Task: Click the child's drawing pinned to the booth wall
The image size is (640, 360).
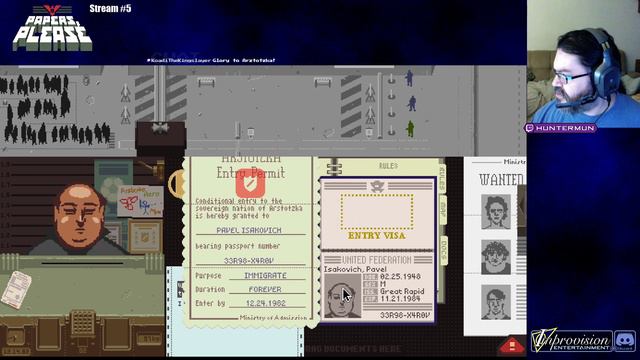Action: [140, 201]
